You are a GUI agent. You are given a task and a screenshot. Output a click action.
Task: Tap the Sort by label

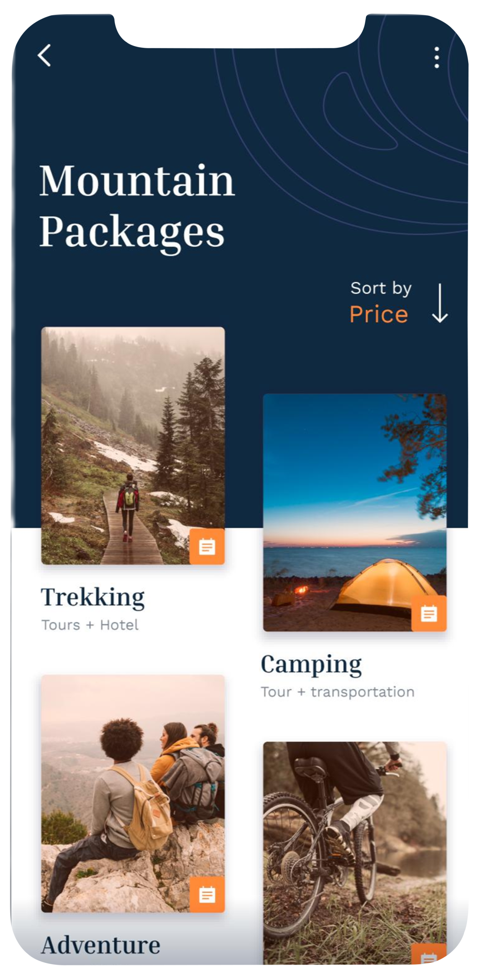click(381, 288)
